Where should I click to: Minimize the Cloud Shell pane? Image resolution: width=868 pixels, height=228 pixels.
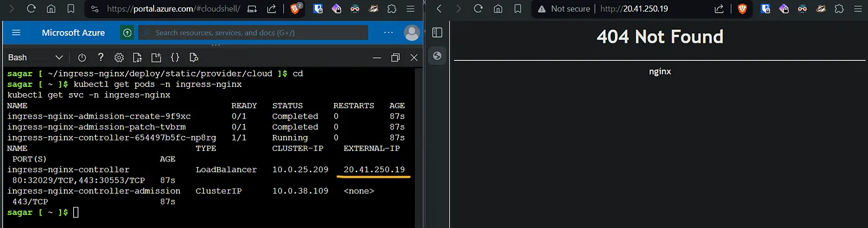[x=378, y=57]
